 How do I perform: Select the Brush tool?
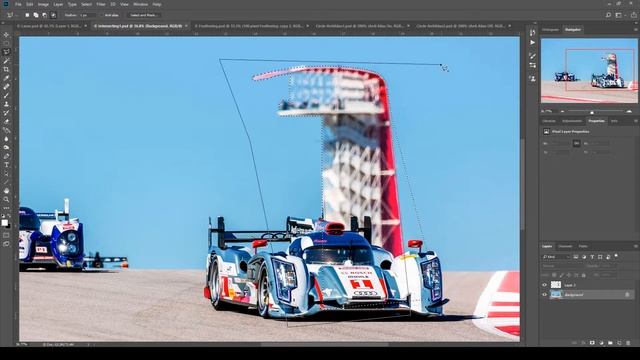(6, 96)
